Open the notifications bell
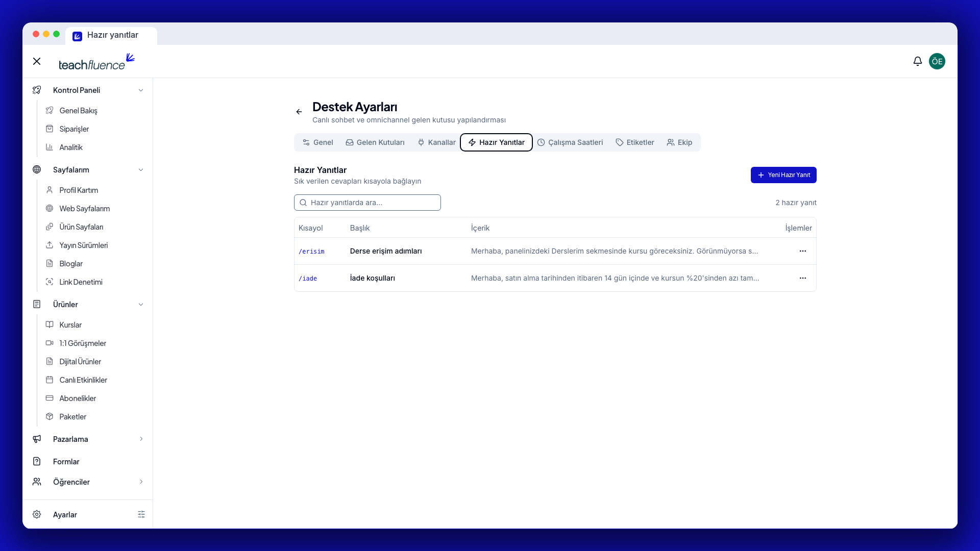The height and width of the screenshot is (551, 980). click(x=917, y=61)
